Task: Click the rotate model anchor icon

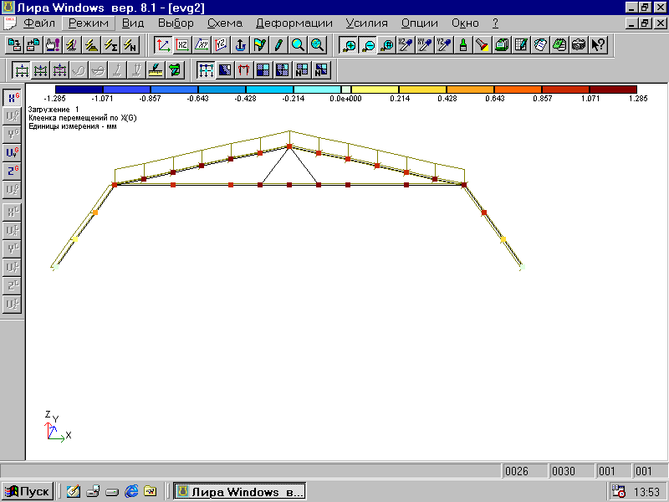Action: point(240,45)
